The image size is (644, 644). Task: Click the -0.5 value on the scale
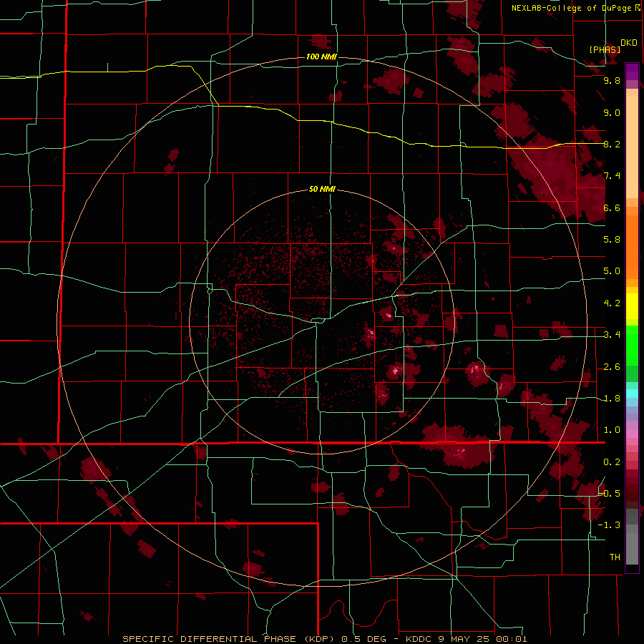pyautogui.click(x=609, y=494)
